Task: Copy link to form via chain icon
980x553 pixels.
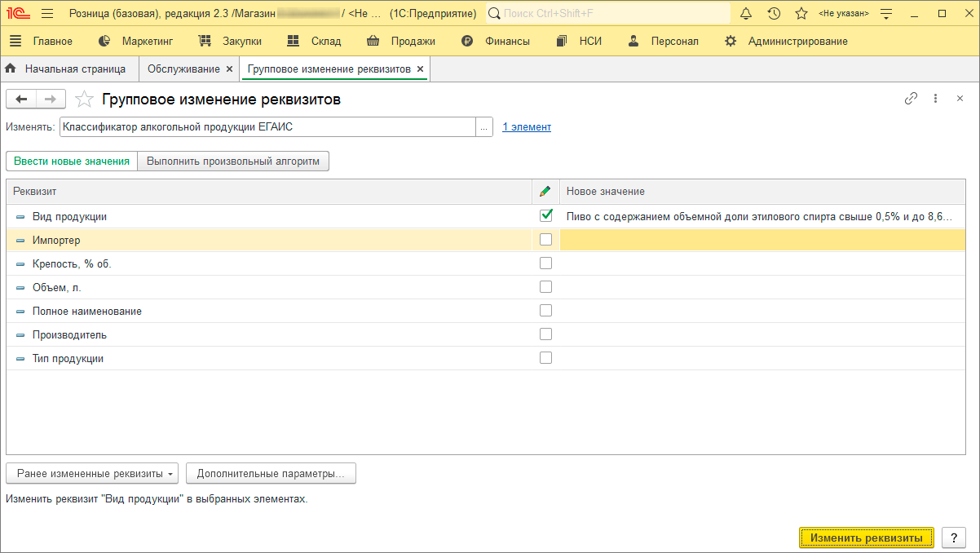Action: click(912, 99)
